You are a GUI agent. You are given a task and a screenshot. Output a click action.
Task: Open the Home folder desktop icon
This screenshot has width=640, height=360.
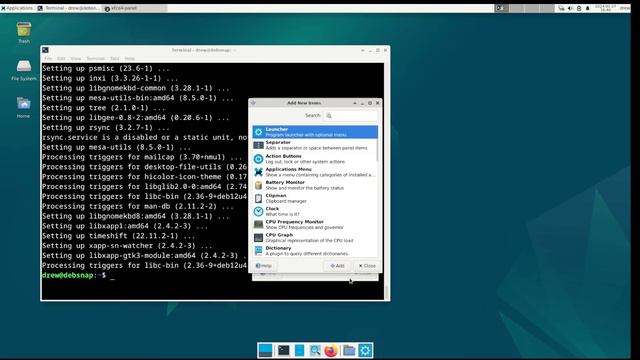coord(24,107)
